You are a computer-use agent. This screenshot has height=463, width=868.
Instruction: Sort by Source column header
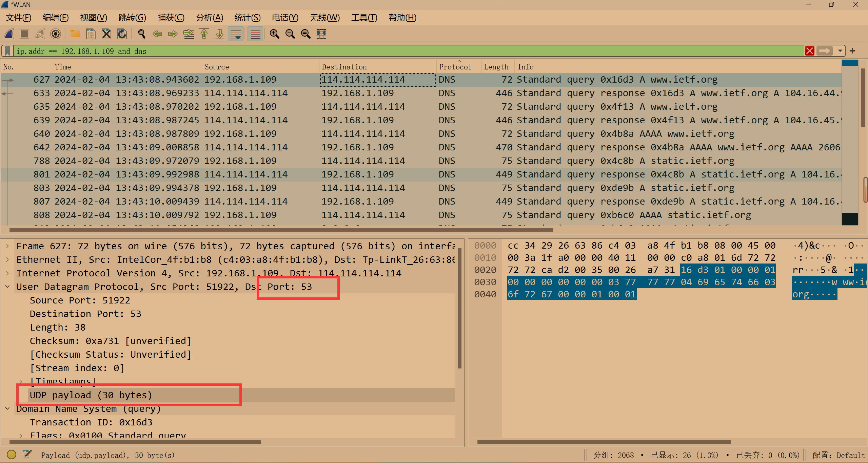pyautogui.click(x=260, y=67)
